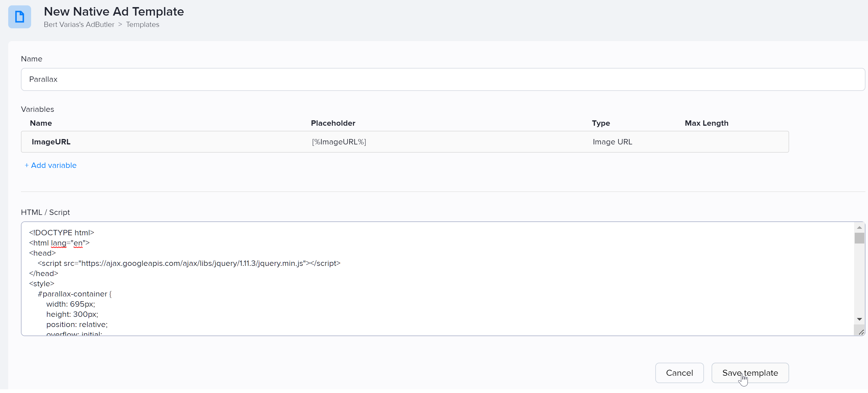
Task: Click the Name field containing Parallax
Action: pyautogui.click(x=443, y=79)
